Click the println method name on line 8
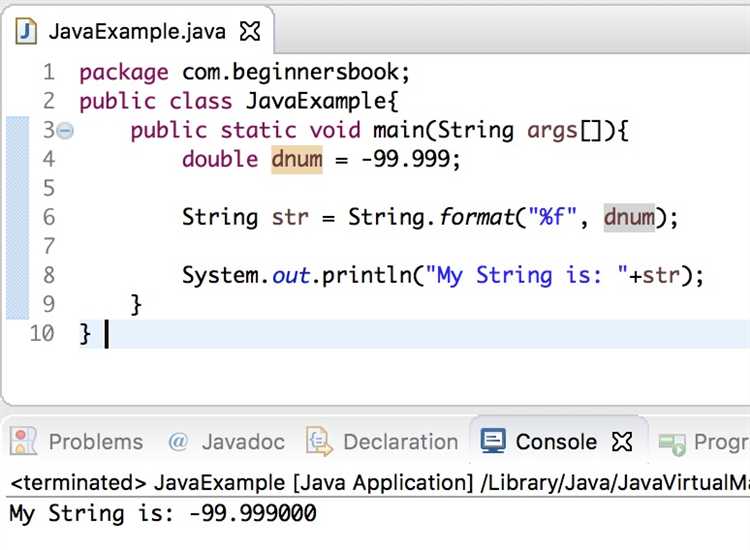The width and height of the screenshot is (750, 550). click(x=369, y=275)
